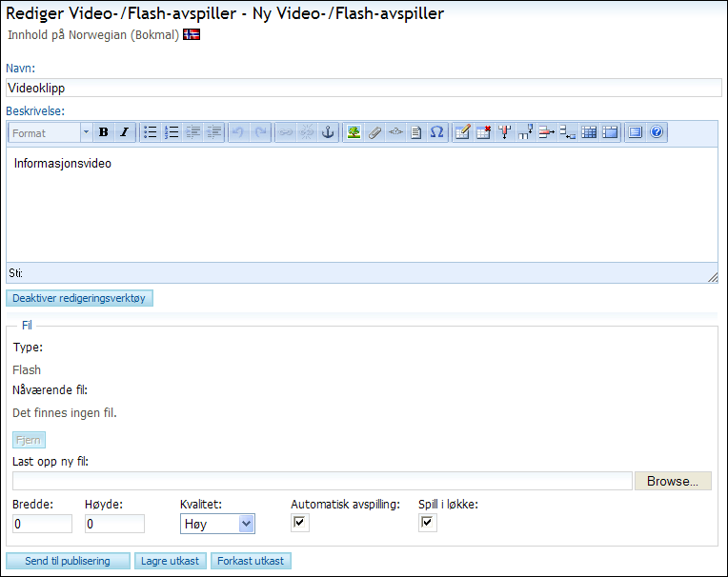Click the split cells grid icon
The image size is (728, 577).
pos(589,132)
